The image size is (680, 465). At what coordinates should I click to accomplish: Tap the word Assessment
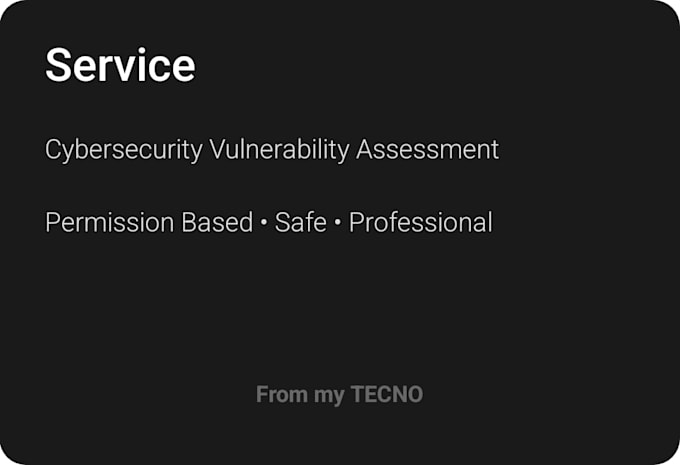point(427,150)
